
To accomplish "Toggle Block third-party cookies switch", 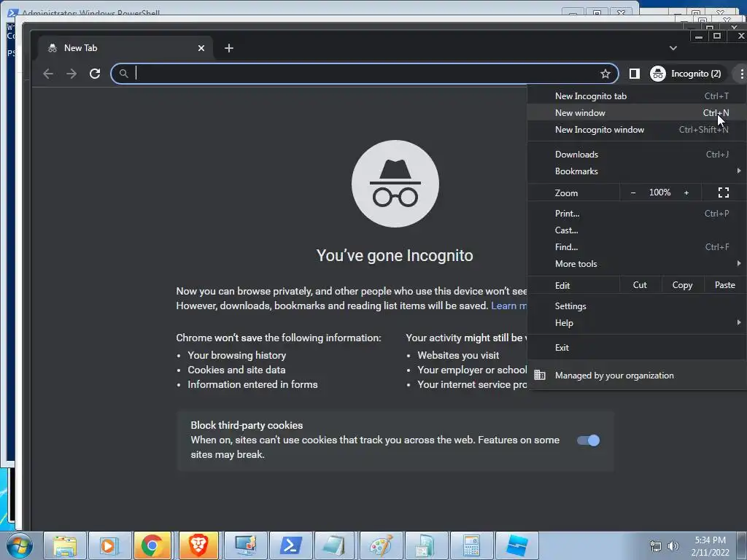I will pos(588,440).
